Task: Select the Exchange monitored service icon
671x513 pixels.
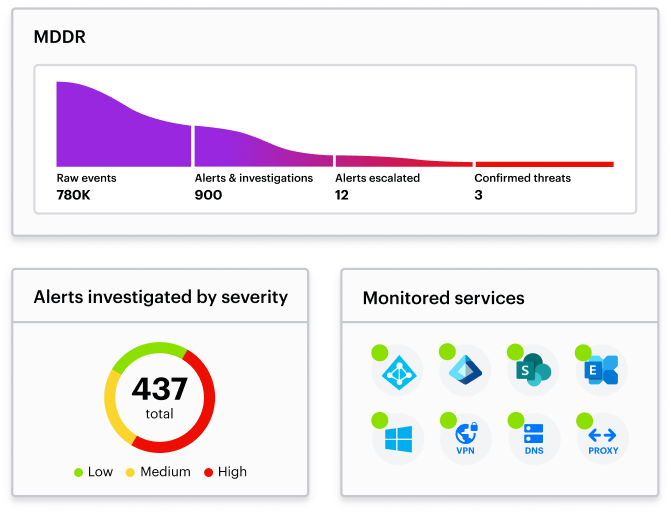Action: pyautogui.click(x=601, y=370)
